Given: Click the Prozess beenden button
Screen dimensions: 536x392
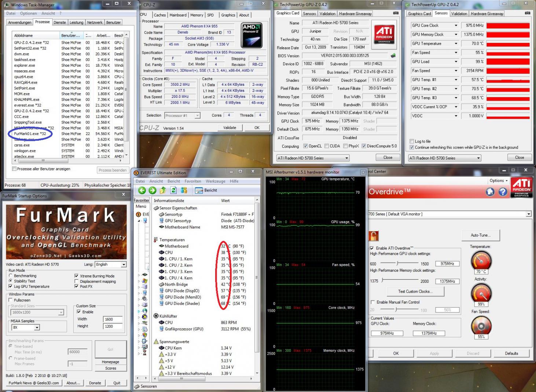Looking at the screenshot, I should [113, 170].
